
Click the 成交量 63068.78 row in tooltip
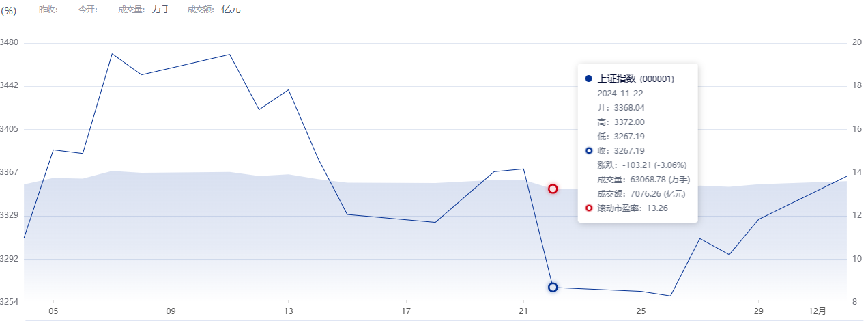click(643, 180)
